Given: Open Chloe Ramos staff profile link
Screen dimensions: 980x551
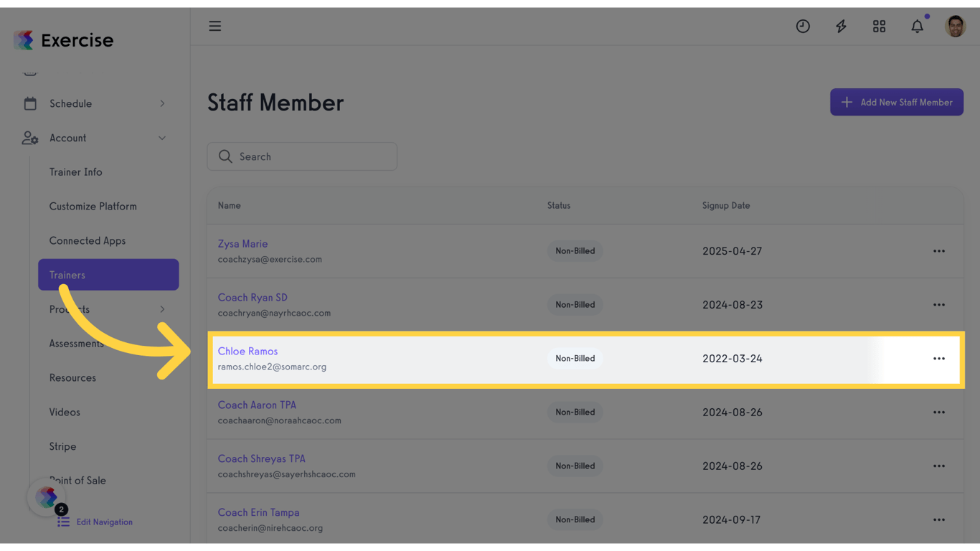Looking at the screenshot, I should [x=248, y=352].
